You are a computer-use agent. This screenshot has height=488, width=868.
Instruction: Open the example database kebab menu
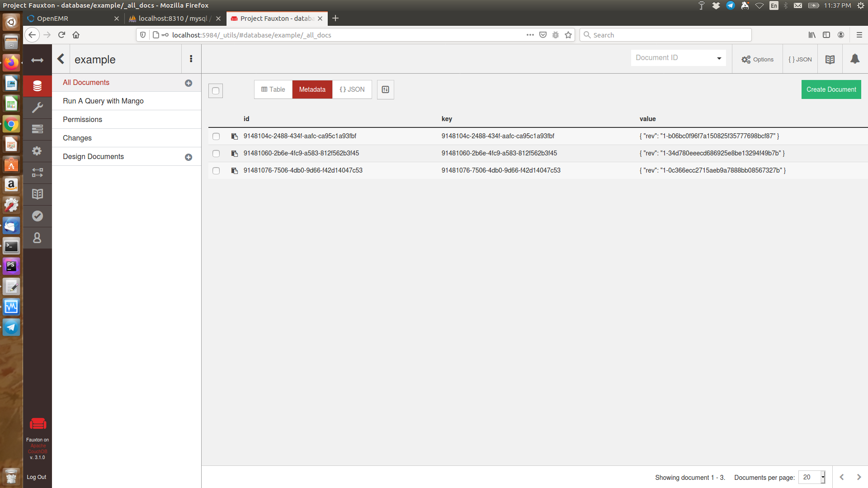click(x=191, y=59)
